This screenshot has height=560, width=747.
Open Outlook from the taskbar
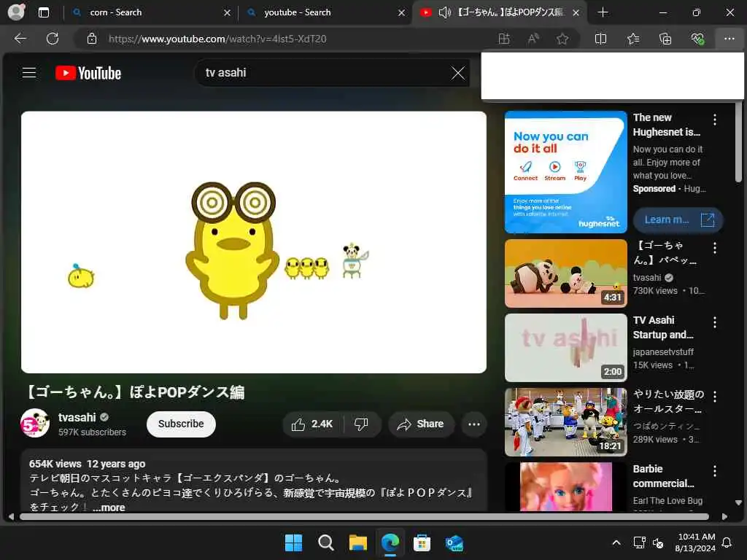[x=454, y=542]
